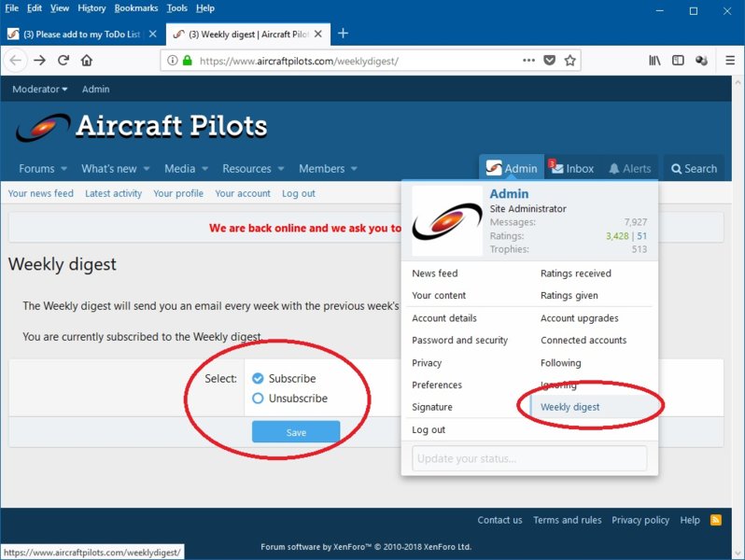The height and width of the screenshot is (560, 745).
Task: Expand the What's new menu arrow
Action: 147,169
